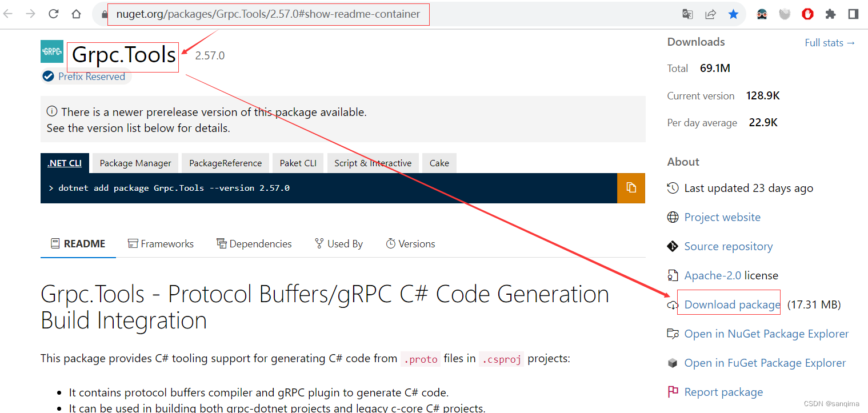This screenshot has width=868, height=413.
Task: Click the Total downloads 69.1M value
Action: coord(715,69)
